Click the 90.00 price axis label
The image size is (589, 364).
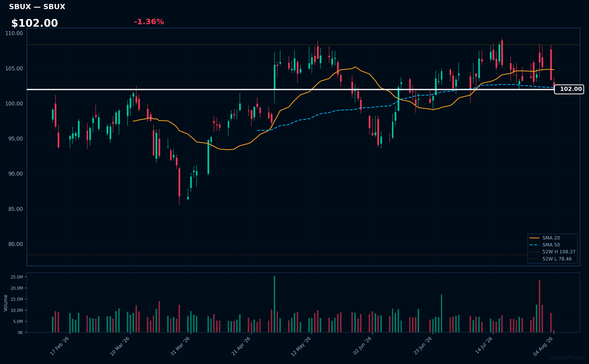(16, 174)
